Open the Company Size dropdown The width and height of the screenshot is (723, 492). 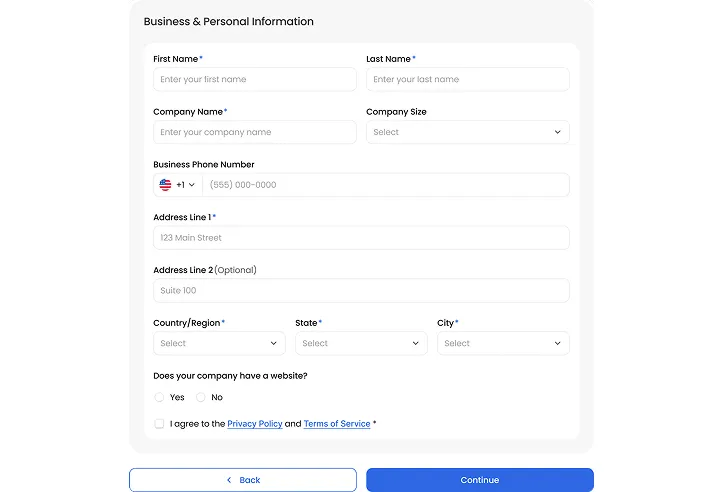point(467,132)
